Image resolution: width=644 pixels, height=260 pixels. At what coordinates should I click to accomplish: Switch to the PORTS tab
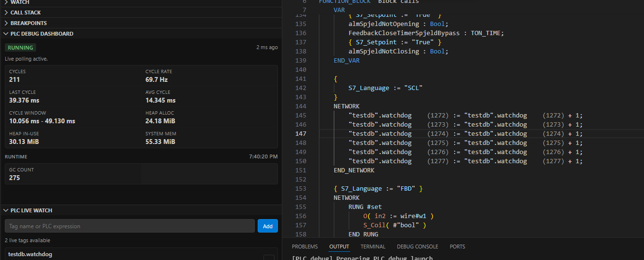pos(458,247)
